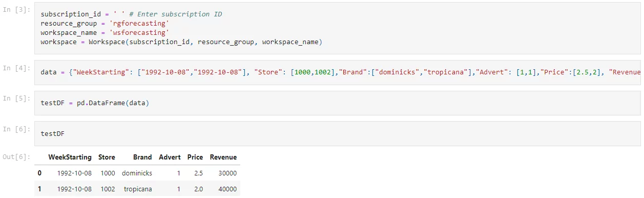The image size is (644, 198).
Task: Click the dominicks brand cell
Action: click(137, 173)
